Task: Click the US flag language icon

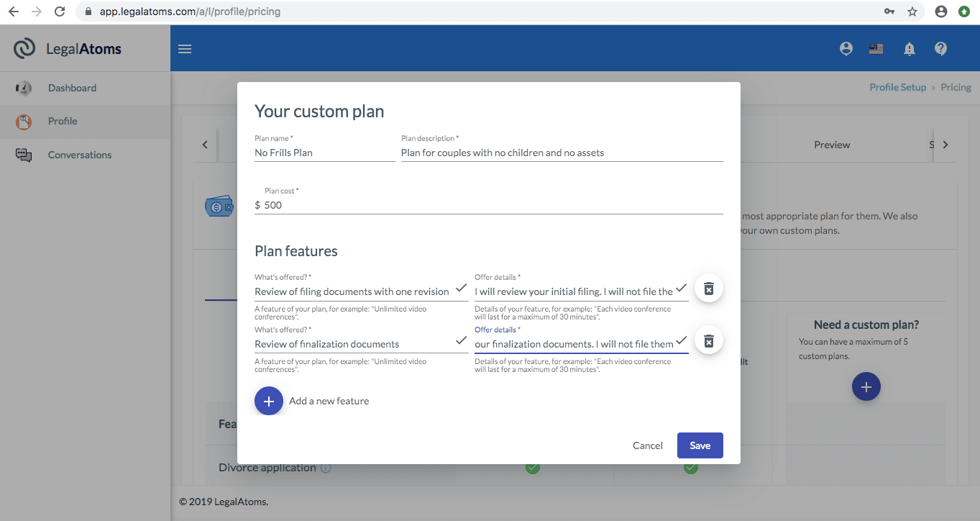Action: [x=876, y=48]
